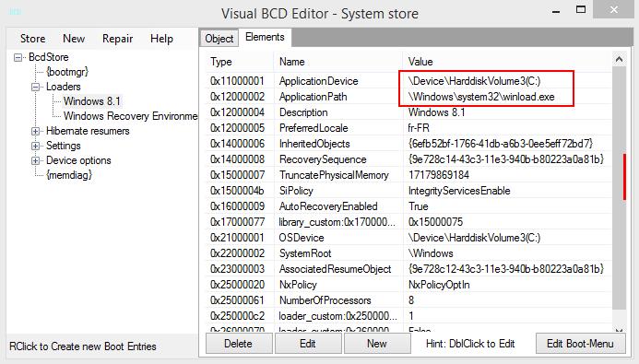Switch to the Elements tab

coord(265,37)
